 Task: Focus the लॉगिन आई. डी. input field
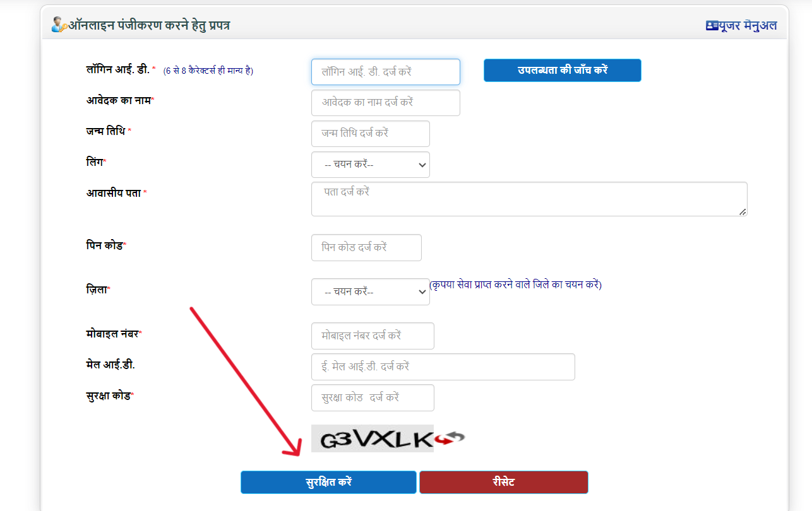click(x=386, y=72)
